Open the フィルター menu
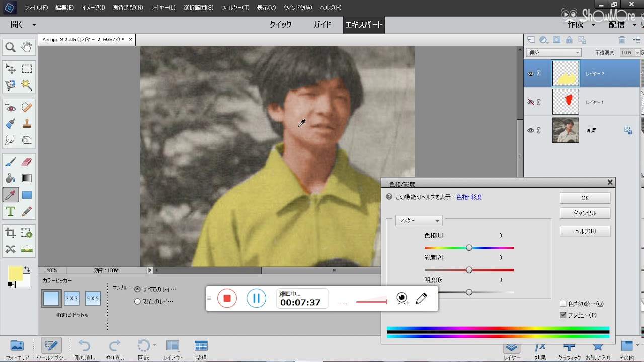Viewport: 644px width, 362px height. click(235, 8)
